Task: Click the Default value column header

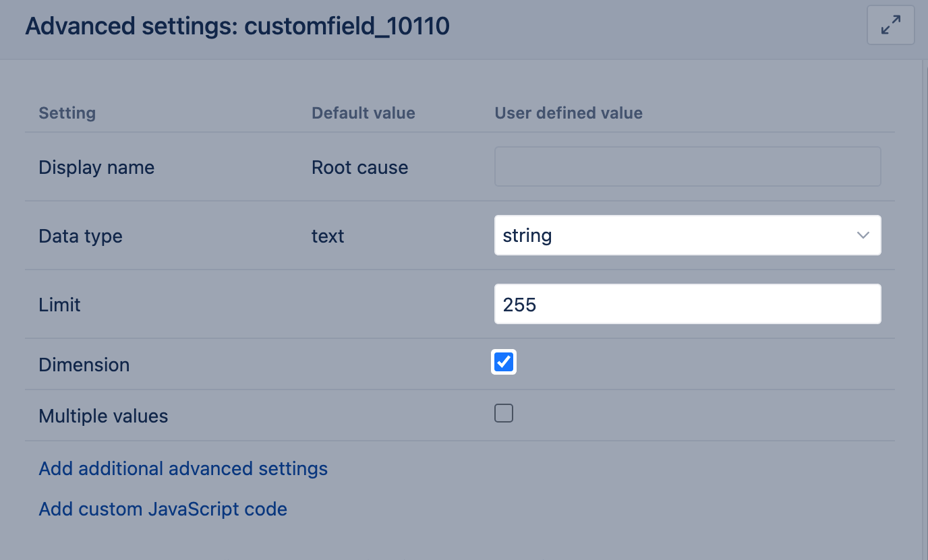Action: (x=363, y=113)
